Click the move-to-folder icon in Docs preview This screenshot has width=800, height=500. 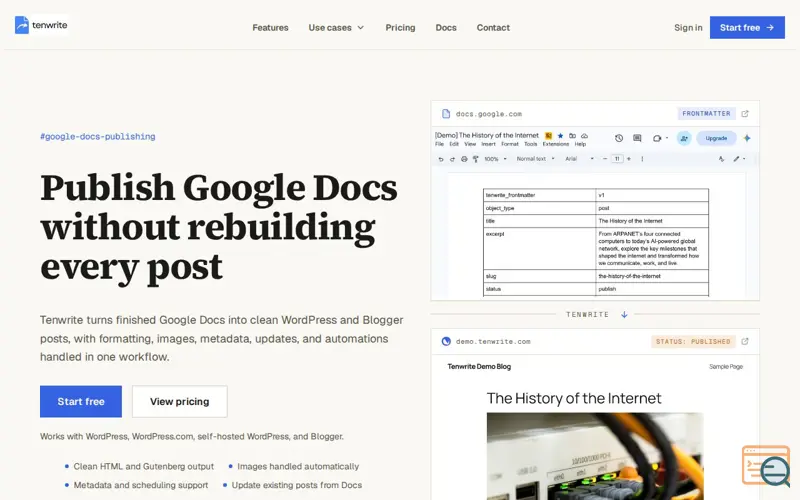(572, 136)
